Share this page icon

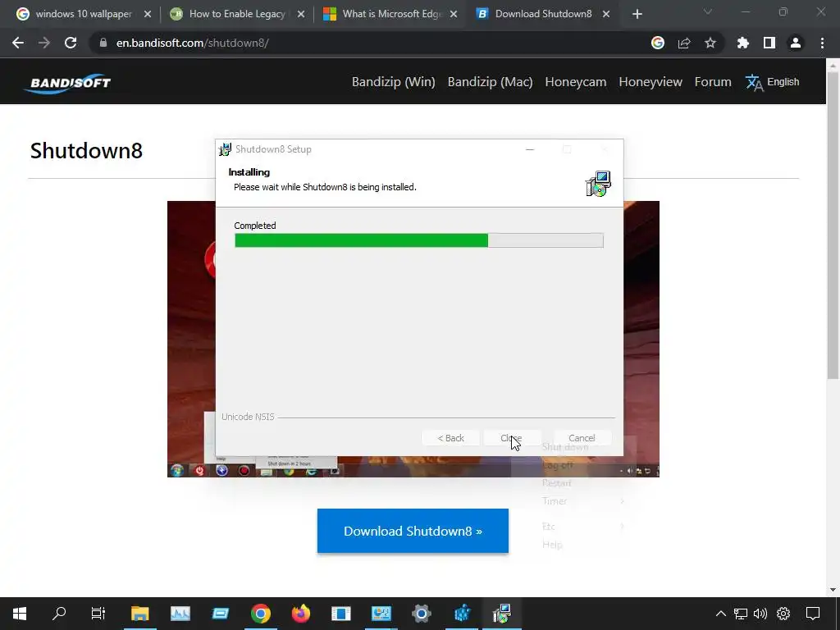(x=684, y=43)
